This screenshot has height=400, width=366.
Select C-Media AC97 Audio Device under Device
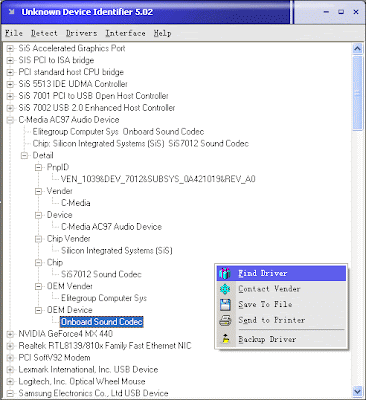(x=111, y=227)
